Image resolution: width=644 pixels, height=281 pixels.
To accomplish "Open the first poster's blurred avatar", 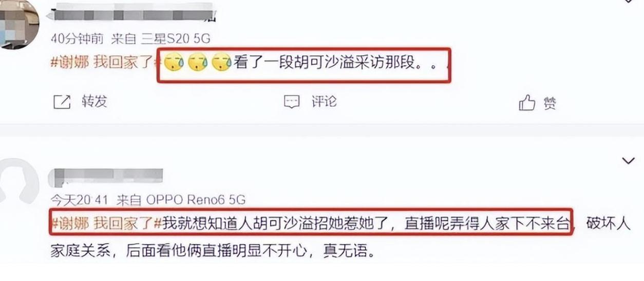I will click(18, 22).
